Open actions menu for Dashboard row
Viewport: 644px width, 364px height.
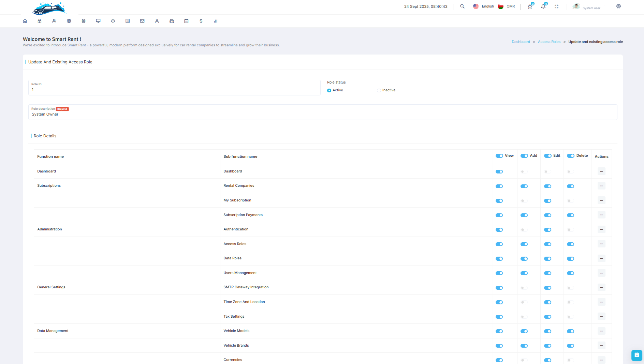pyautogui.click(x=601, y=171)
